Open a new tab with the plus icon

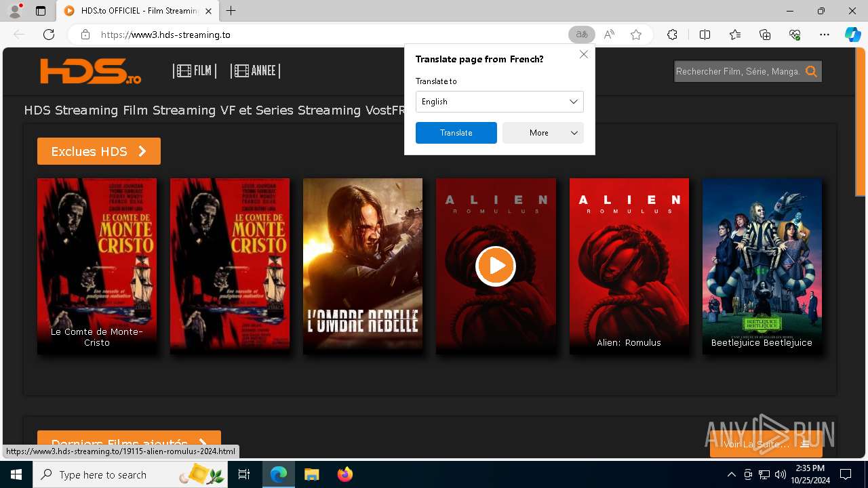click(x=231, y=11)
